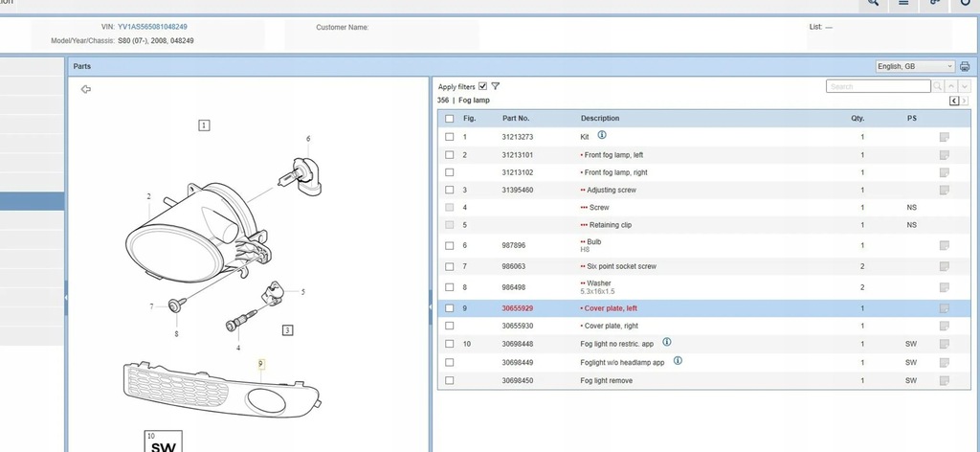Select part number 30698450

click(518, 381)
